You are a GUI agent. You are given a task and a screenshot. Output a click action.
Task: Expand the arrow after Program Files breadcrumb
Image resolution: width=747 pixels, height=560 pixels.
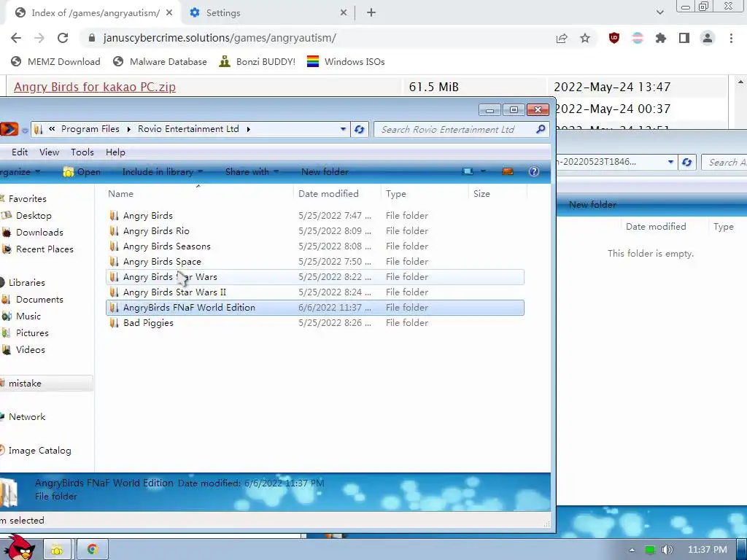click(128, 130)
